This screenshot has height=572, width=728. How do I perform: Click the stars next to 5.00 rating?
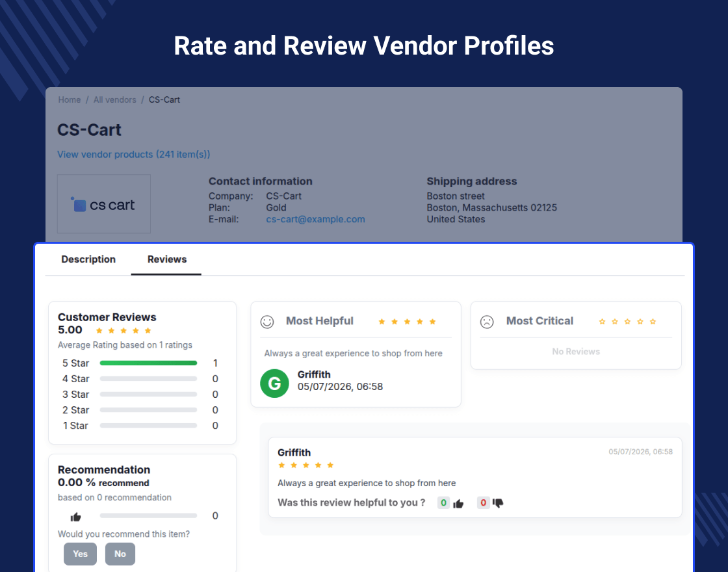click(x=123, y=331)
